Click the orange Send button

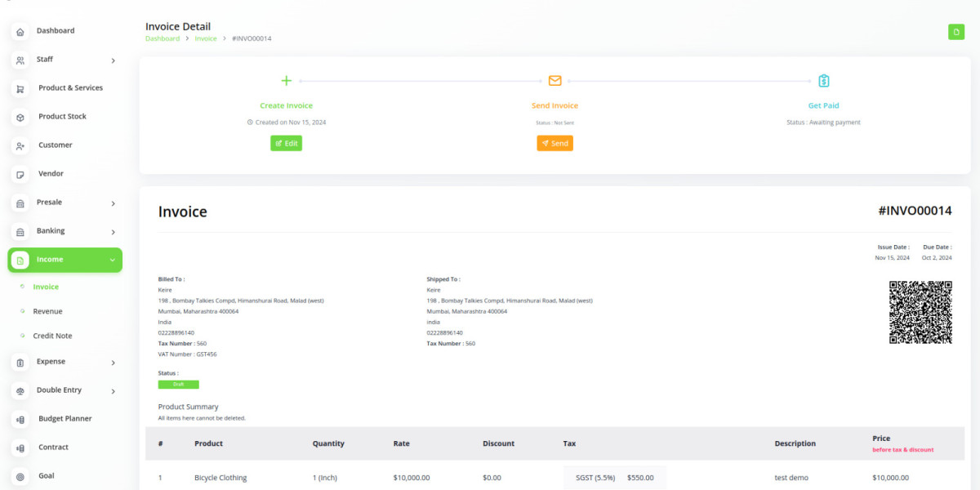coord(555,143)
